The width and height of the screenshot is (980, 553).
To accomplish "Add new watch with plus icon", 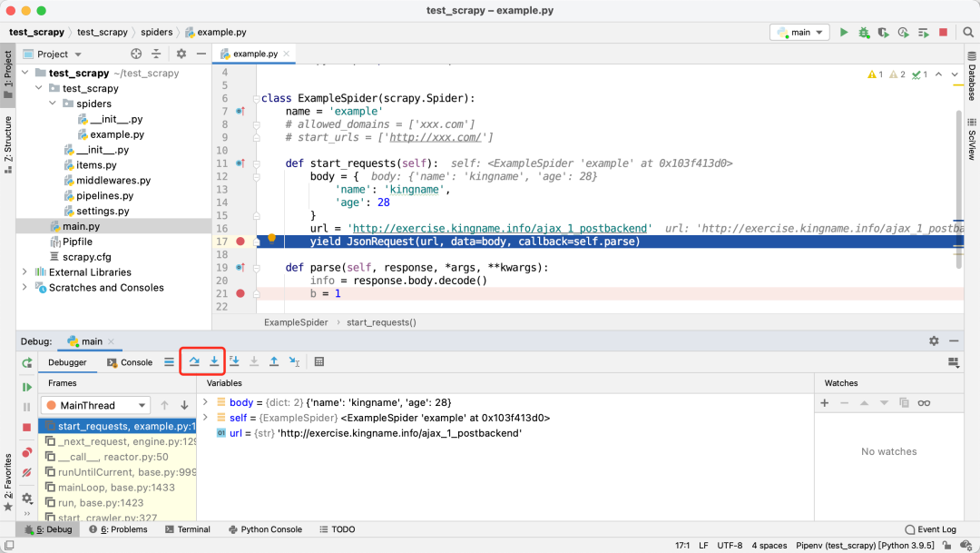I will (x=824, y=403).
